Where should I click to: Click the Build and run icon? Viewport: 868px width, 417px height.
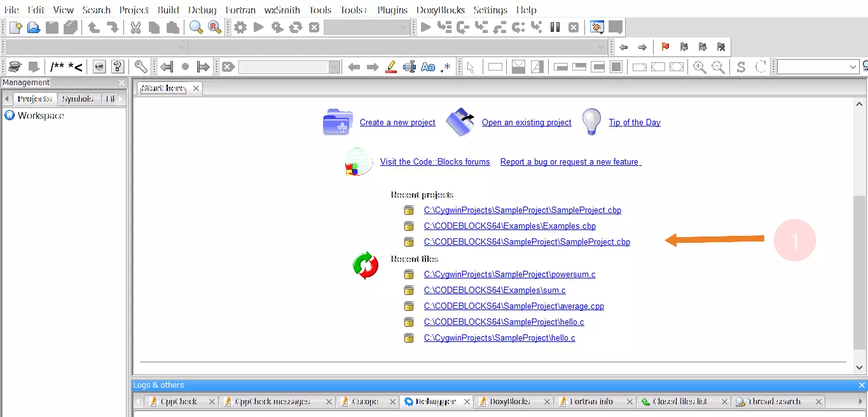(277, 27)
